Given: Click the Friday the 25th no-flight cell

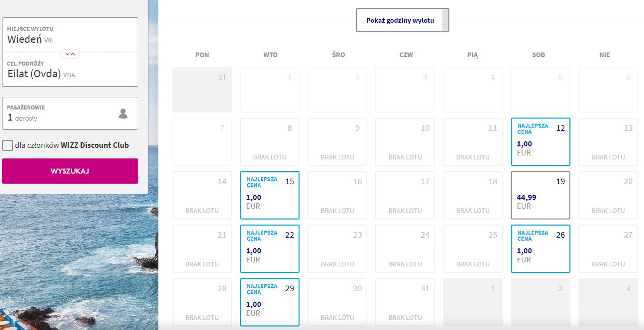Looking at the screenshot, I should [x=473, y=249].
